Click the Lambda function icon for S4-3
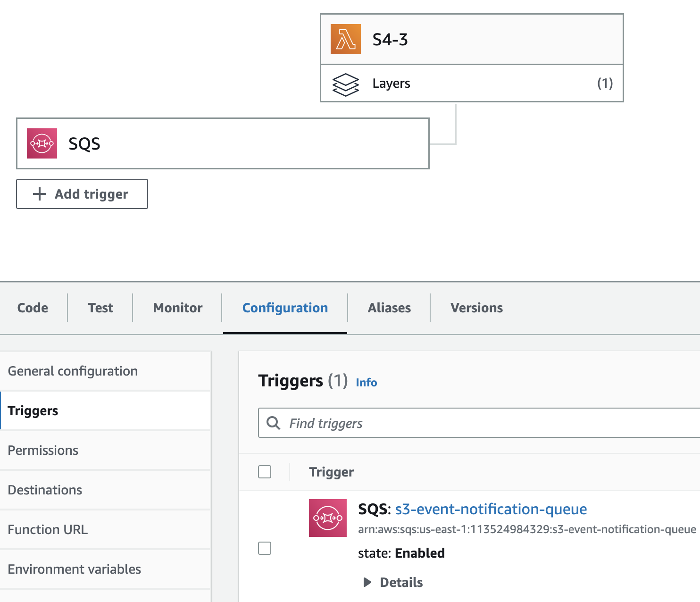 pos(346,39)
